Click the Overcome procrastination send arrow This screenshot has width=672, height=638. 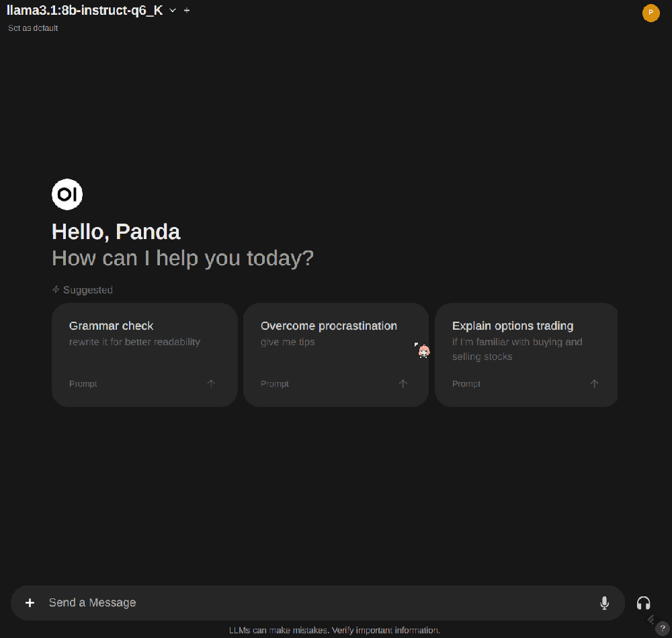(x=403, y=383)
